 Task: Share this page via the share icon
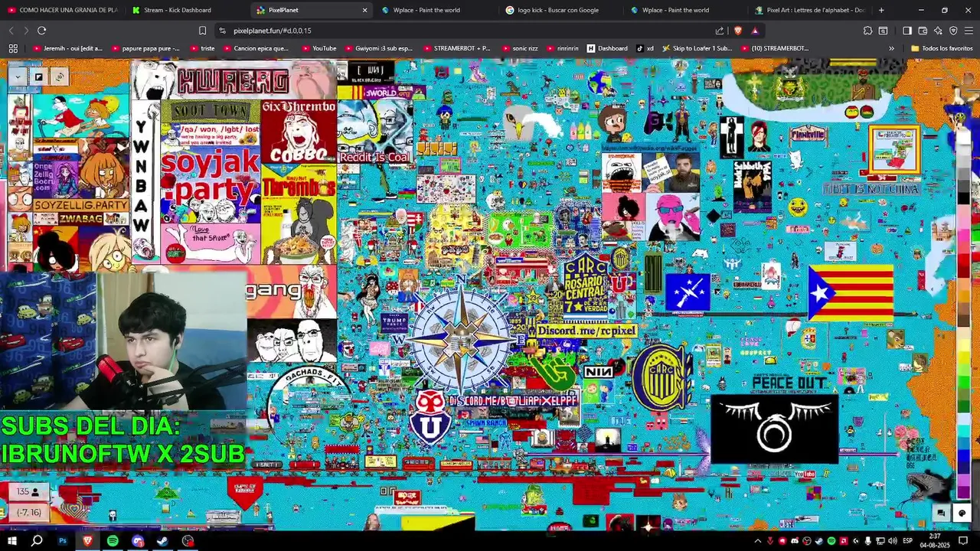coord(720,31)
